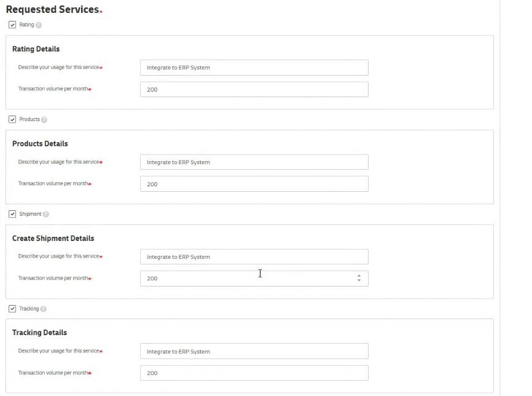Click the Rating usage description field

[254, 68]
